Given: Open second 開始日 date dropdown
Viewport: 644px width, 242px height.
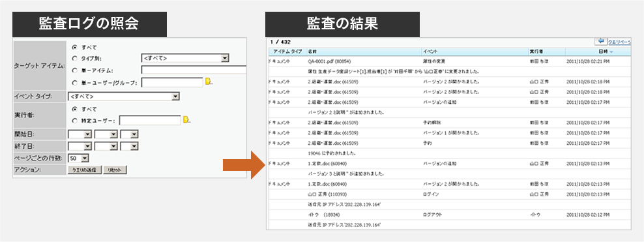Looking at the screenshot, I should pyautogui.click(x=106, y=134).
